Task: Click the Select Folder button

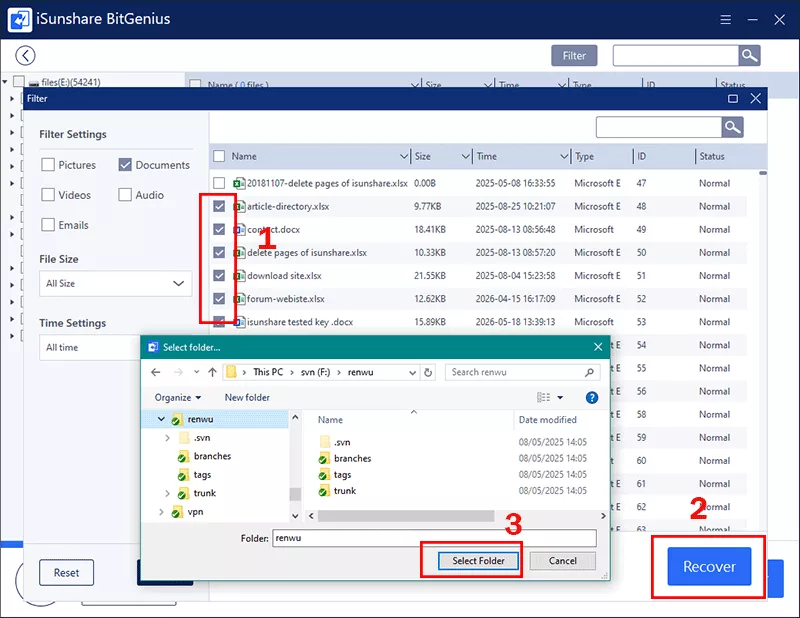Action: [478, 561]
